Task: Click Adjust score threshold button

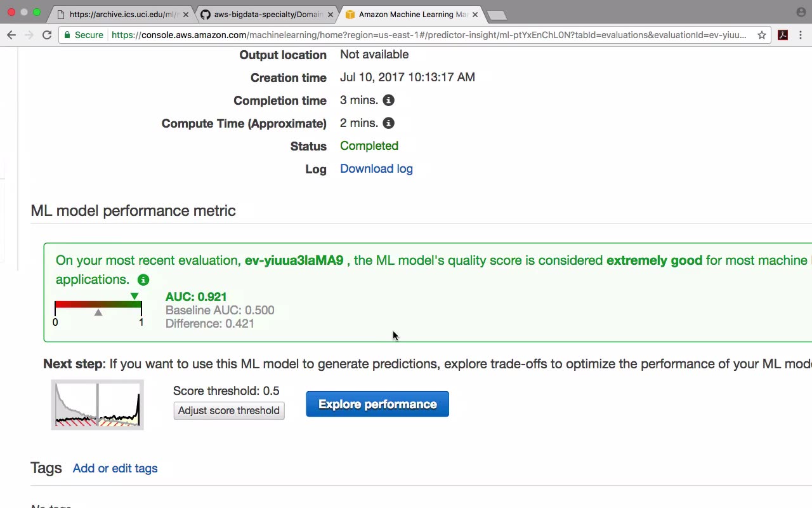Action: point(229,411)
